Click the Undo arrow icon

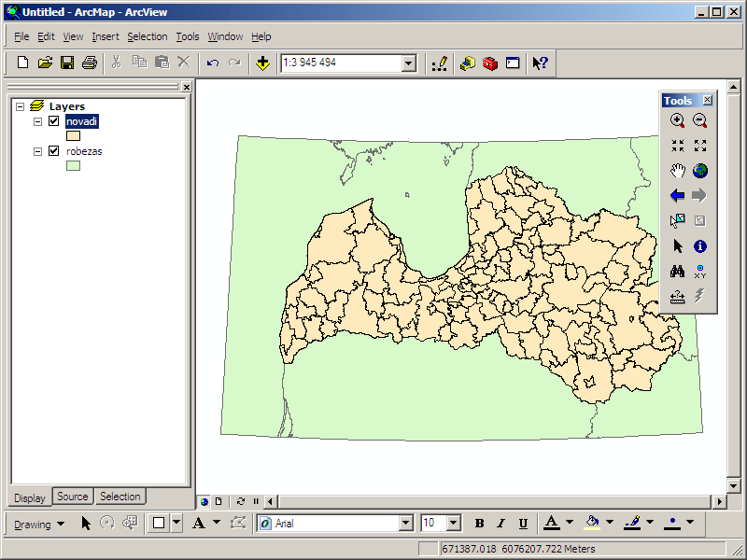click(213, 63)
